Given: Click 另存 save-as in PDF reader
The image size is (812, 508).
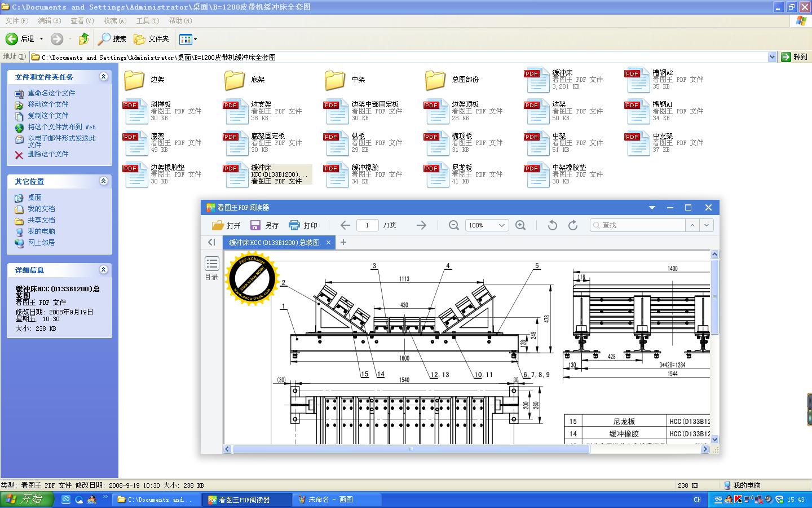Looking at the screenshot, I should (264, 225).
